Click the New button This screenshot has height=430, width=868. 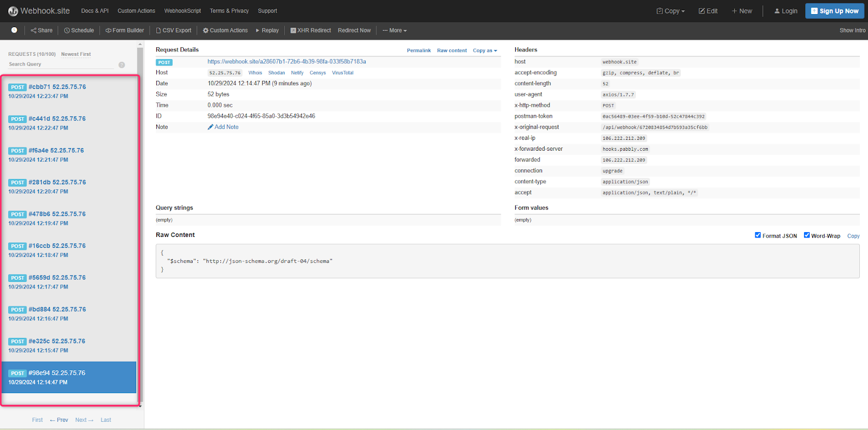(x=742, y=11)
